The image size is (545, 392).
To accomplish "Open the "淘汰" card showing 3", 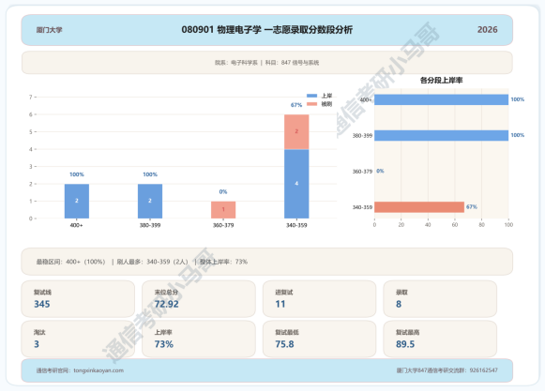I will 78,339.
